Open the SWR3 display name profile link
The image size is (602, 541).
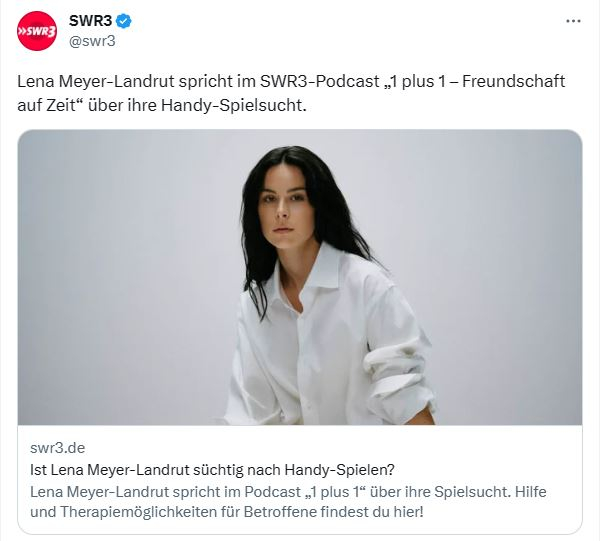pos(91,21)
